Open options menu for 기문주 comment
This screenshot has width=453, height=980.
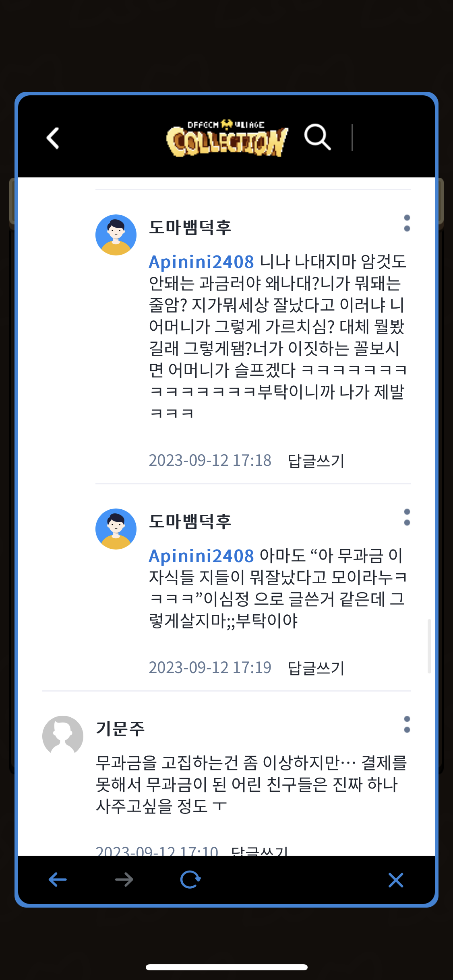click(407, 724)
